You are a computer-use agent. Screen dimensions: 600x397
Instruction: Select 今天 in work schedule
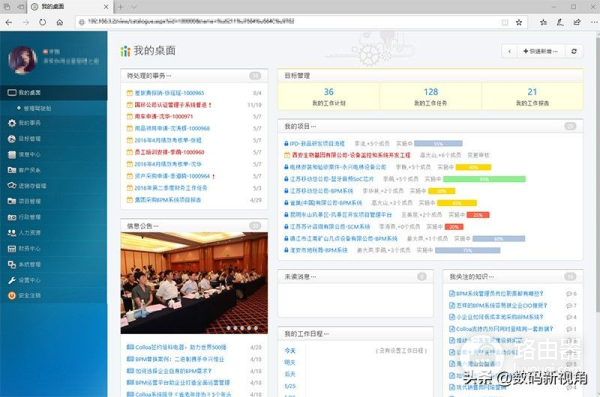(290, 351)
